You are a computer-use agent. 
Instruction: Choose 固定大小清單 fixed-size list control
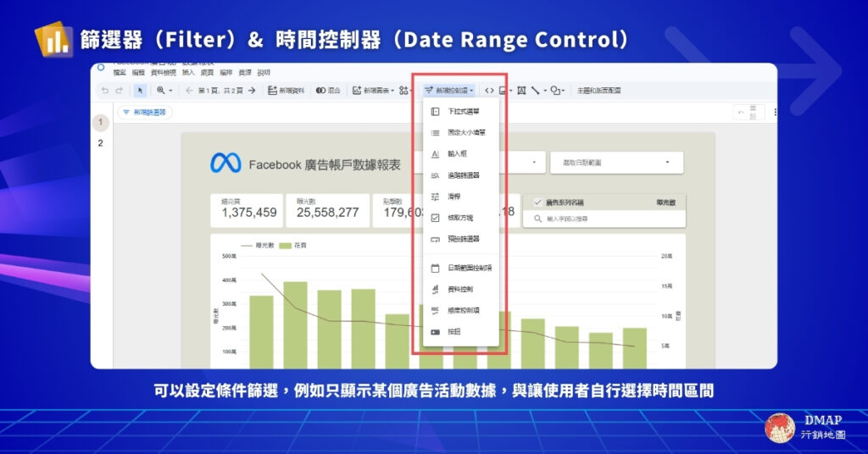[x=460, y=133]
